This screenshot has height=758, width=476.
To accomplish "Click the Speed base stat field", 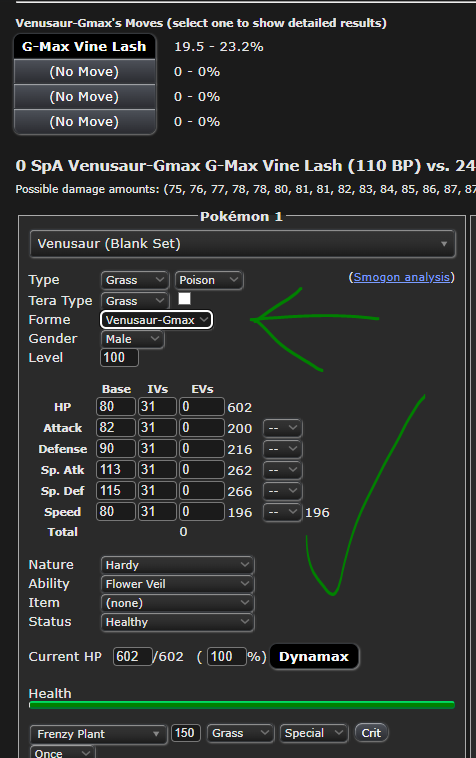I will click(x=116, y=511).
